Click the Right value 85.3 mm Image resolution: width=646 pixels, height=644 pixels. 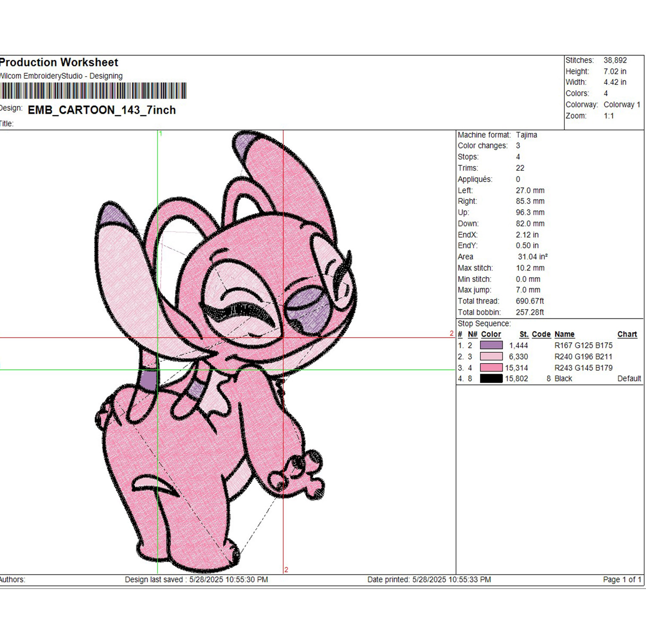coord(530,201)
